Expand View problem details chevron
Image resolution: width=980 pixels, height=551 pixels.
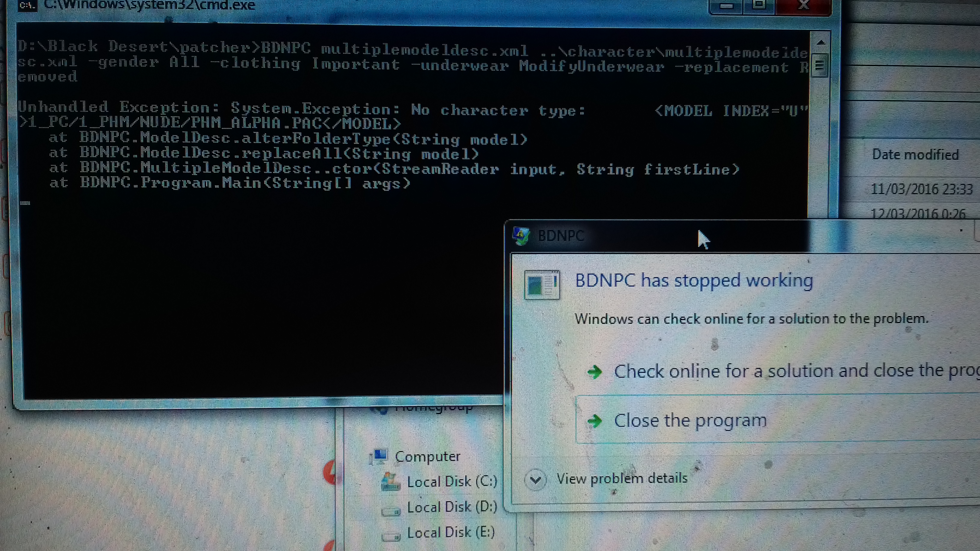pyautogui.click(x=536, y=479)
